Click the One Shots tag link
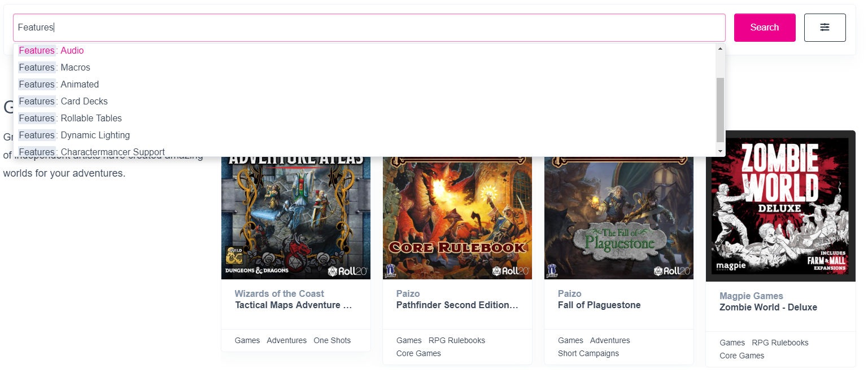868x377 pixels. tap(332, 340)
